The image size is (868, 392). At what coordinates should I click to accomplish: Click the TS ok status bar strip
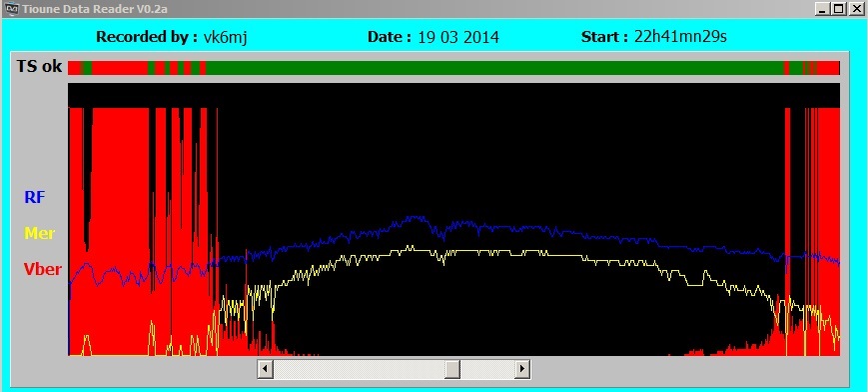click(453, 68)
